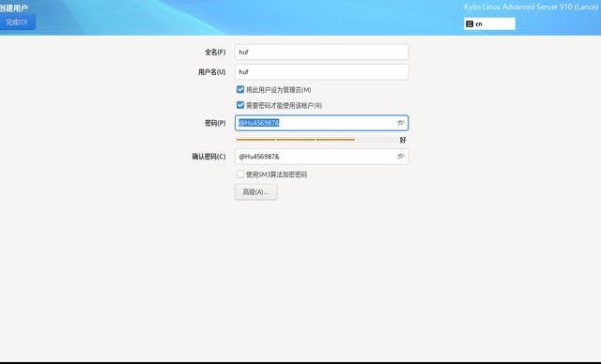Click the 创建用户 page title
The height and width of the screenshot is (364, 601).
(14, 8)
